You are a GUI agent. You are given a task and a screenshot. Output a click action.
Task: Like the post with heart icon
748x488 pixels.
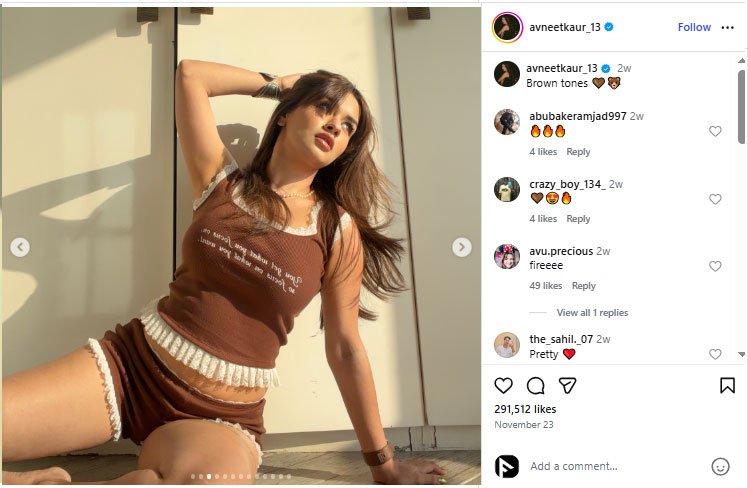tap(503, 385)
